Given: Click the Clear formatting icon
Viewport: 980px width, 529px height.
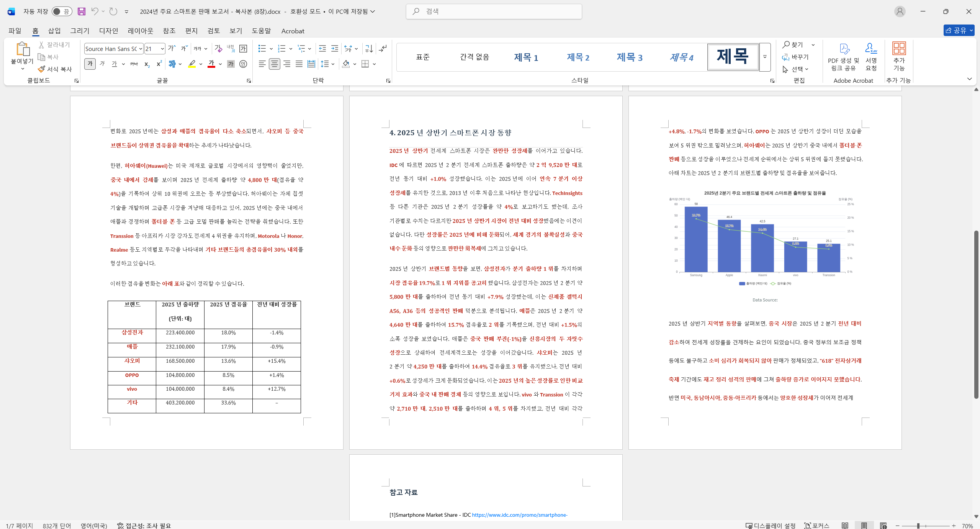Looking at the screenshot, I should tap(218, 49).
